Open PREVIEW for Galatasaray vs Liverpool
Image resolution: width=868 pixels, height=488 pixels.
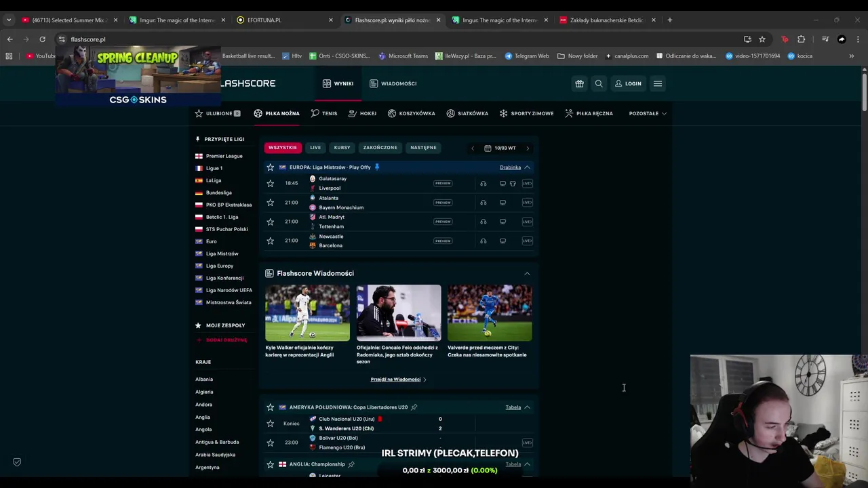coord(443,183)
